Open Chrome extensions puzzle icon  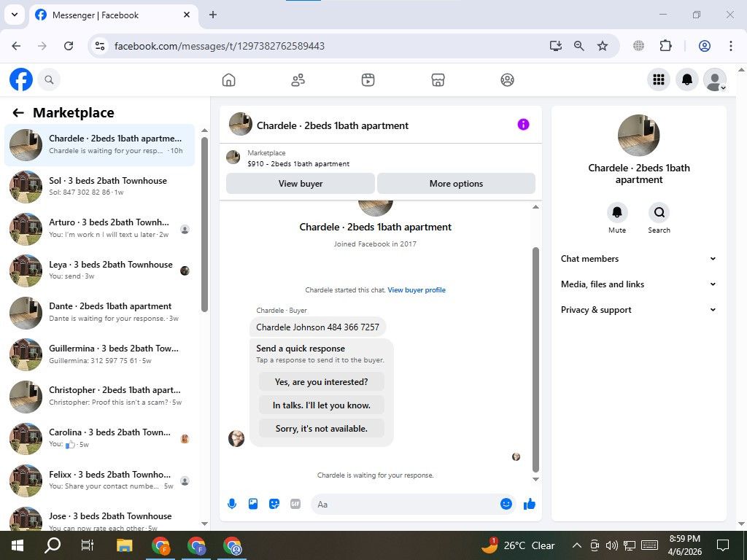[x=665, y=46]
